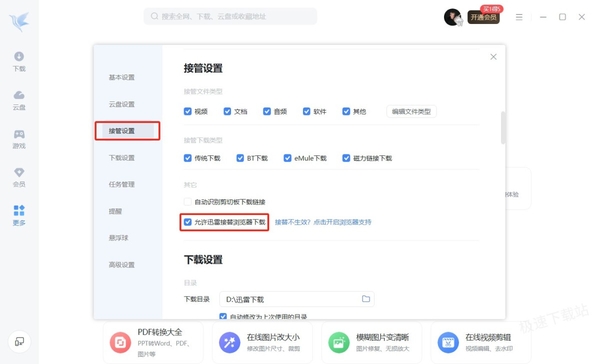The image size is (600, 364).
Task: Click the top search input field
Action: pyautogui.click(x=230, y=16)
